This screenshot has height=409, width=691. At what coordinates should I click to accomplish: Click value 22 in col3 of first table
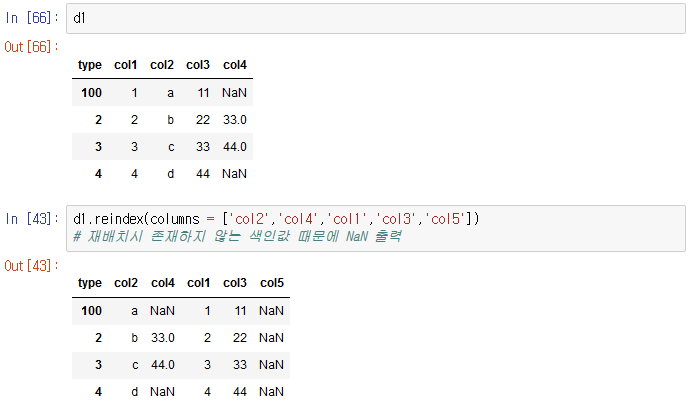(203, 120)
